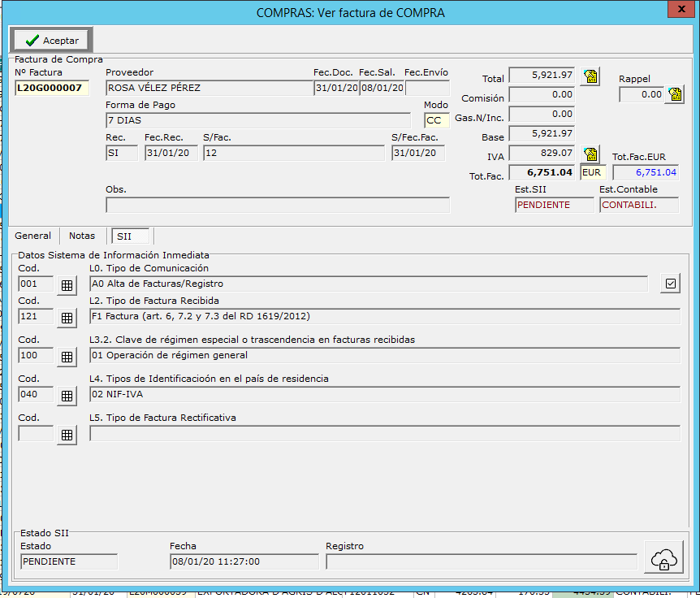
Task: Click the cloud lock SII send icon
Action: [663, 557]
